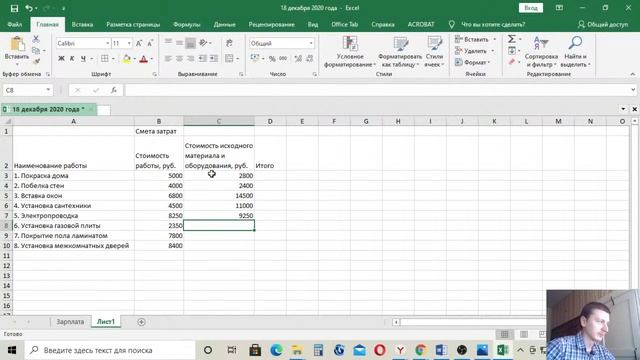Click insert function fx icon

pyautogui.click(x=114, y=90)
